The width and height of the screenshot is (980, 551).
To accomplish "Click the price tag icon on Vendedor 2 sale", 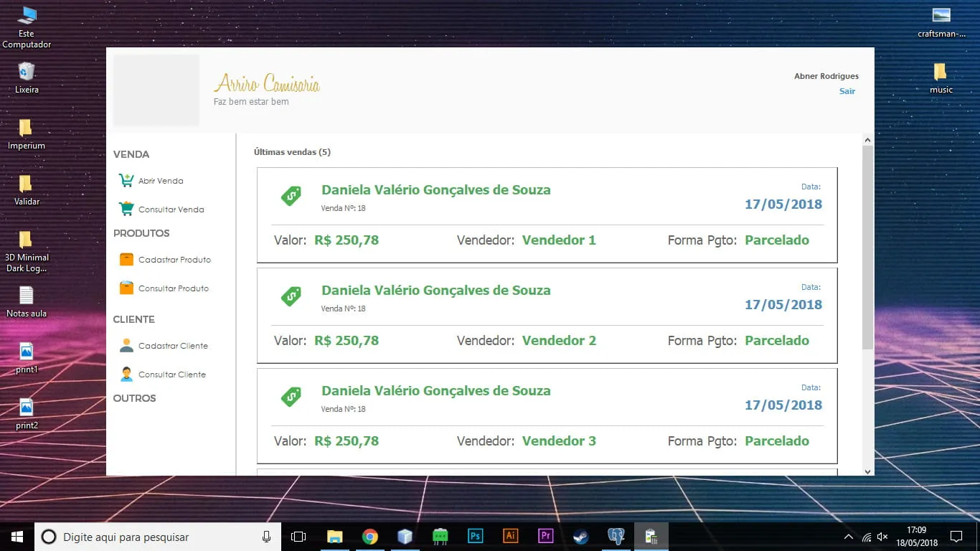I will [291, 296].
